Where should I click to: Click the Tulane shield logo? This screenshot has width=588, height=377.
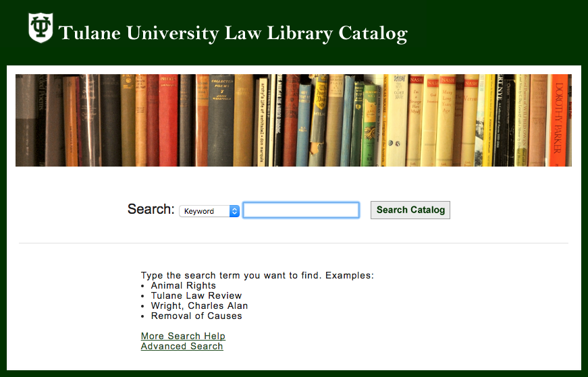click(x=41, y=28)
